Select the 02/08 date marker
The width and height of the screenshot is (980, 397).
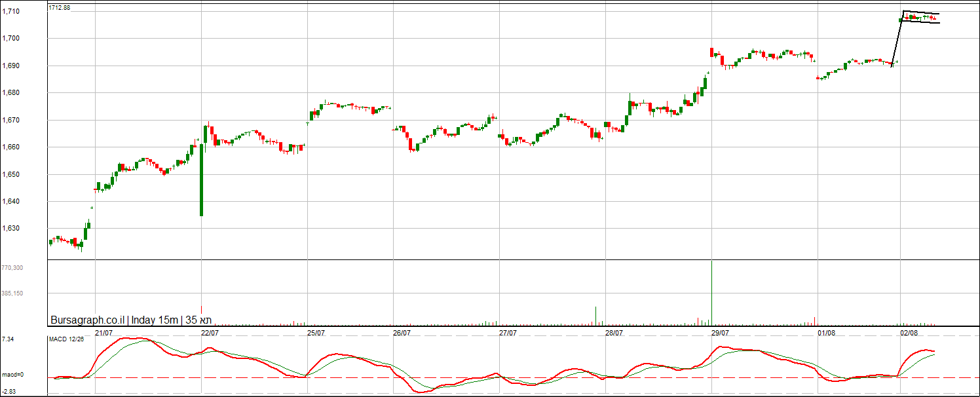(908, 333)
